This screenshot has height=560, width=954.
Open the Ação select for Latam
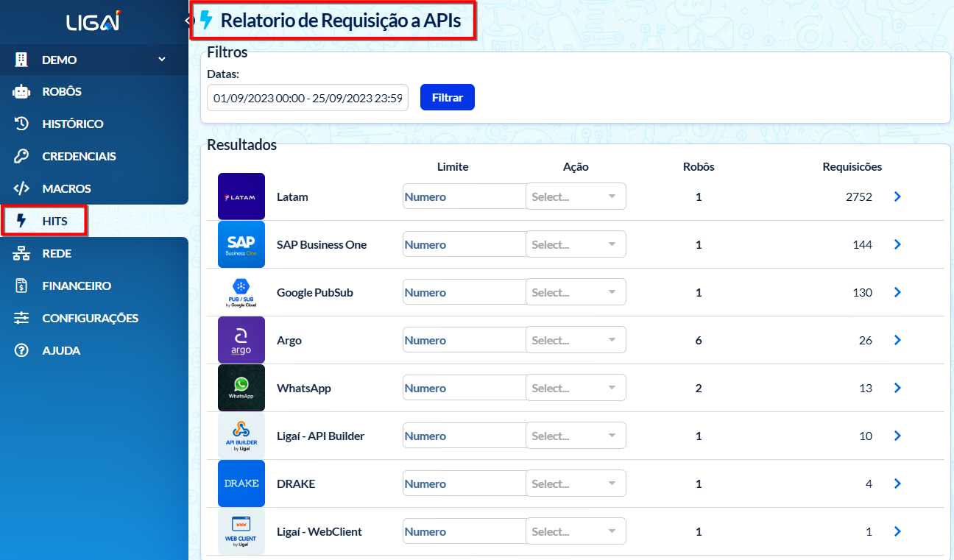pos(576,196)
